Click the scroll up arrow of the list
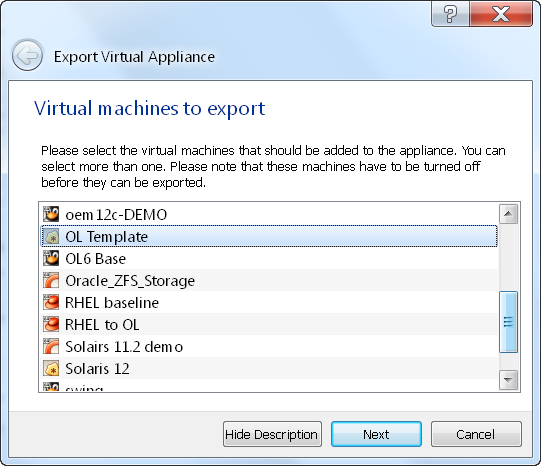This screenshot has height=466, width=541. point(508,214)
